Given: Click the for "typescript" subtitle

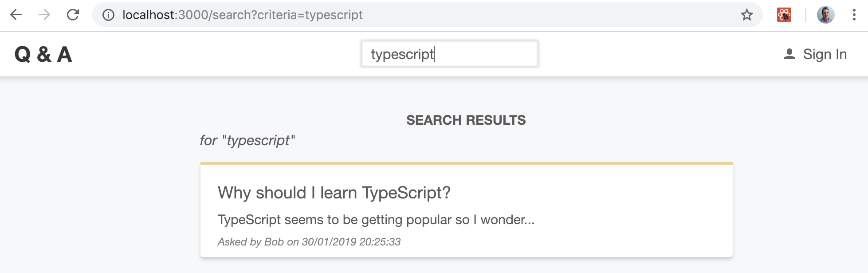Looking at the screenshot, I should [x=247, y=141].
